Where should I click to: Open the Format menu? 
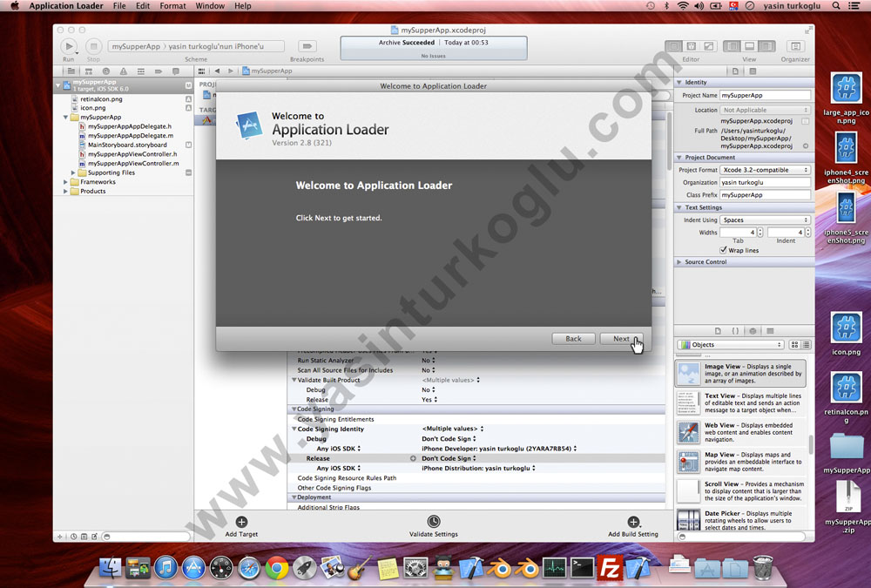click(x=172, y=5)
